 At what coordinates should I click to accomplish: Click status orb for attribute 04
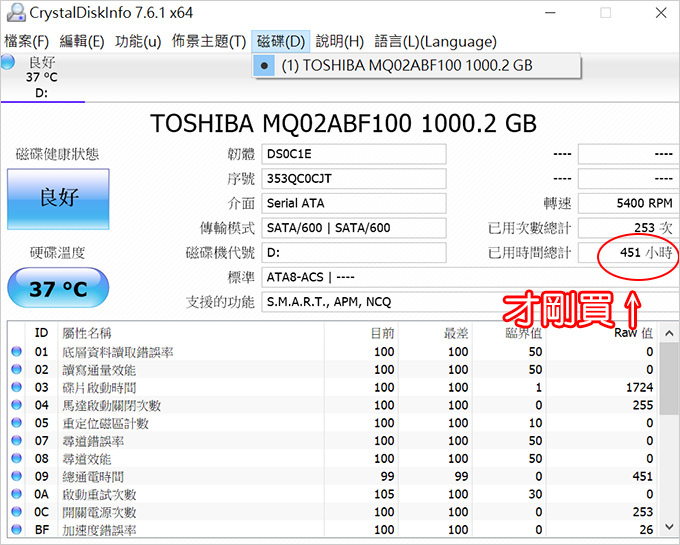click(x=16, y=405)
